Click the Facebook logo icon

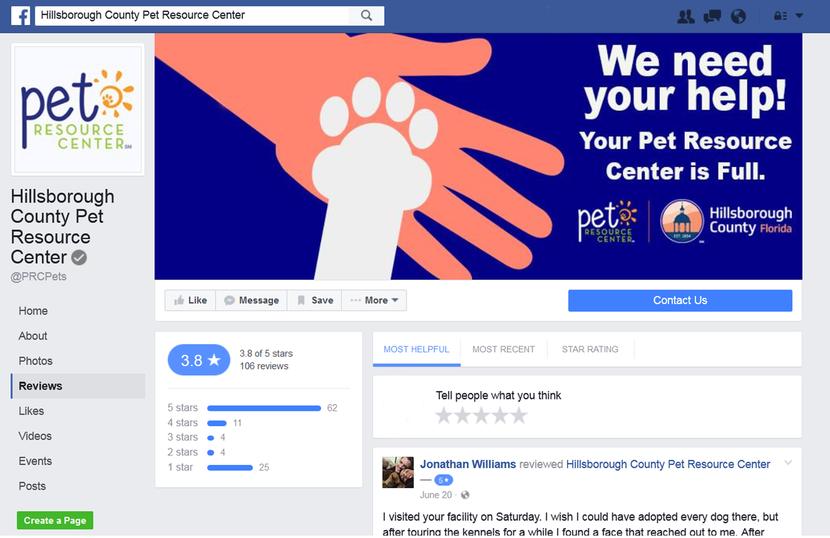pos(20,16)
